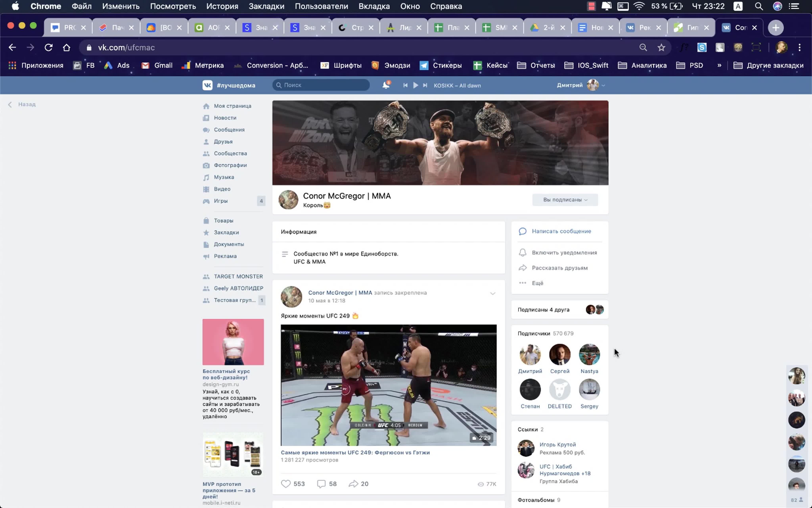
Task: Open the Подписаны 4 друга block
Action: click(x=560, y=309)
